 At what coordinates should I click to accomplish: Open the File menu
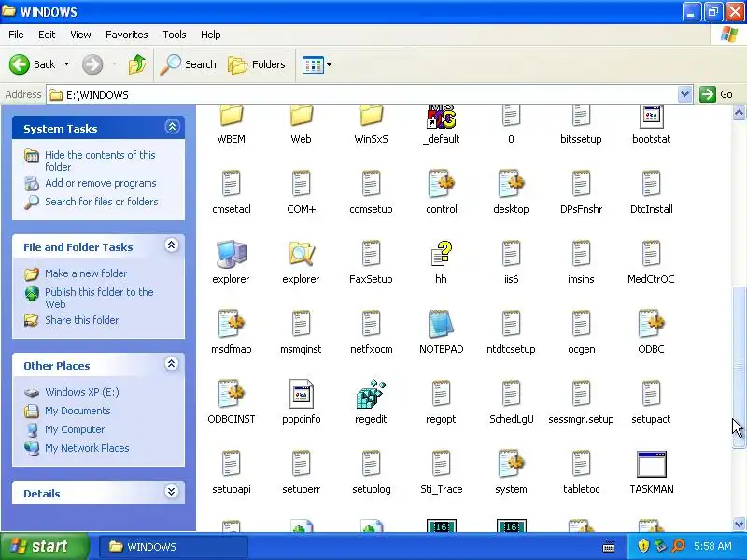16,35
